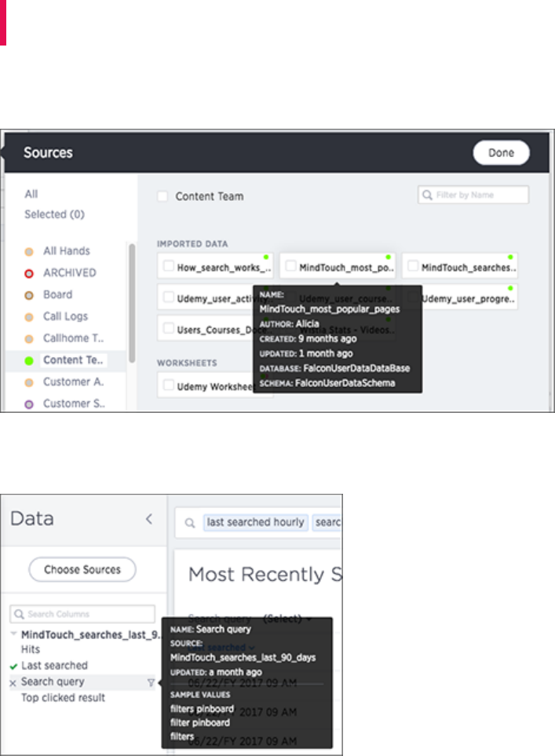Image resolution: width=555 pixels, height=756 pixels.
Task: Select the Call Logs sticker
Action: click(x=66, y=316)
